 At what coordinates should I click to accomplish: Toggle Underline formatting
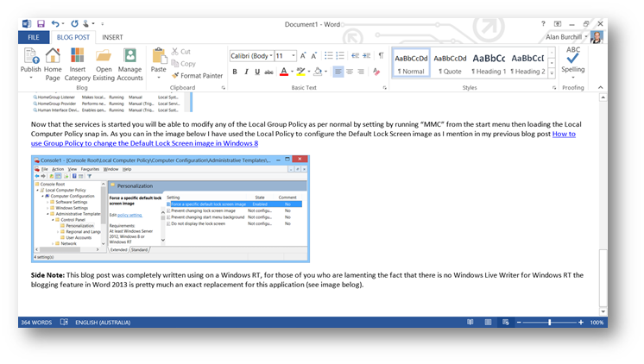257,72
